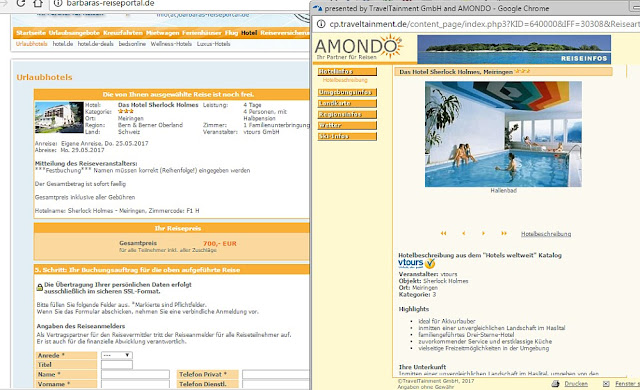Click site info icon in popup address bar
Image resolution: width=640 pixels, height=390 pixels.
pos(321,24)
